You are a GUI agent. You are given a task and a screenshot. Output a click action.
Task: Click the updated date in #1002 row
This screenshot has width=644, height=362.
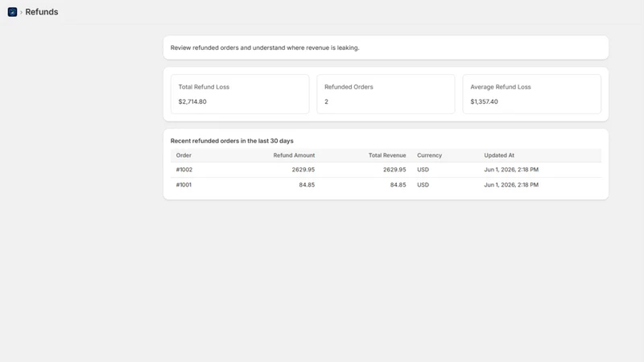[511, 170]
